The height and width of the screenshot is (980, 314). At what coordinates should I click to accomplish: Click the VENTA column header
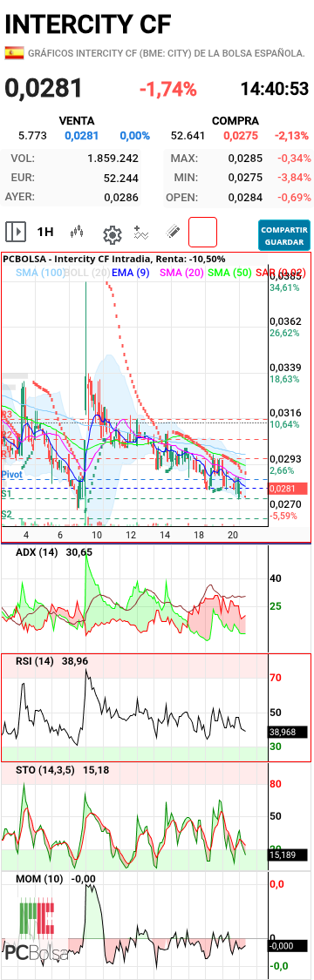coord(76,120)
